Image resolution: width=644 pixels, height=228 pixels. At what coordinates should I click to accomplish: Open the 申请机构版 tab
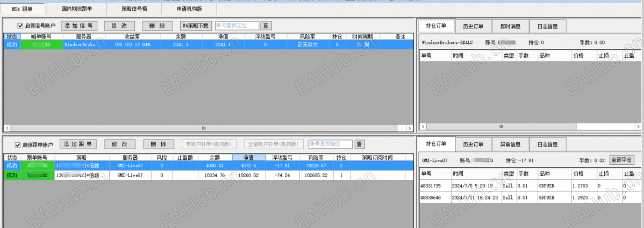[x=189, y=8]
